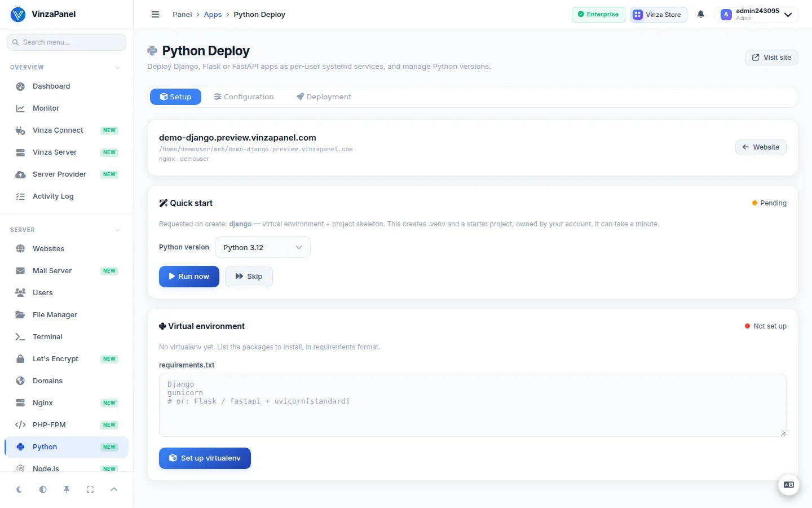Screen dimensions: 812x508
Task: Navigate to Websites in sidebar
Action: tap(67, 249)
